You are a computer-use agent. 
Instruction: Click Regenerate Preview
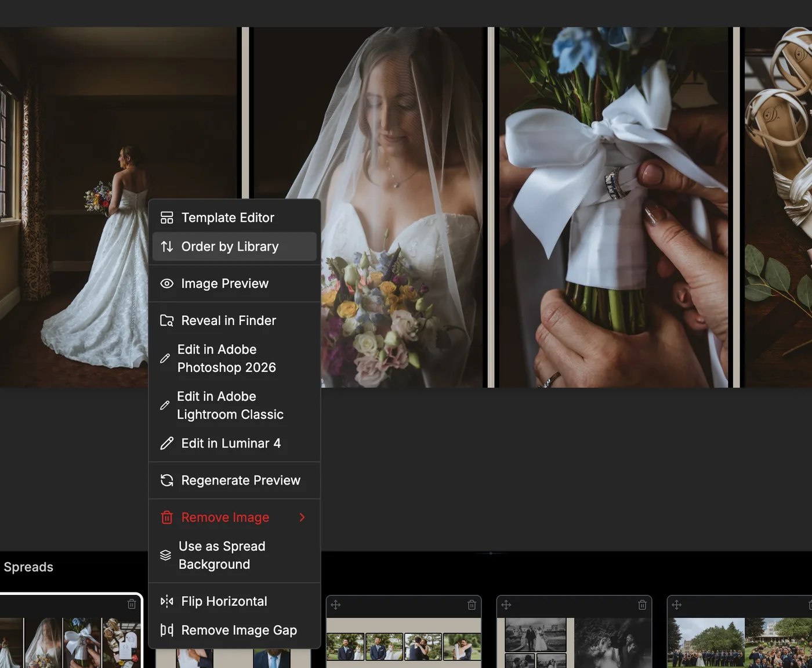pyautogui.click(x=234, y=481)
